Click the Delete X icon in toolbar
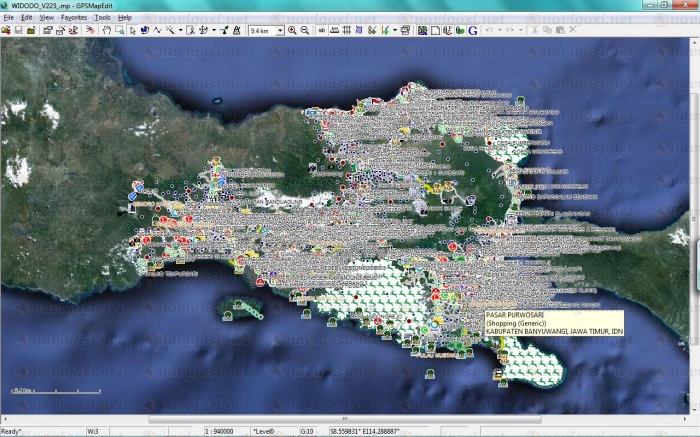The width and height of the screenshot is (700, 437). [x=573, y=30]
